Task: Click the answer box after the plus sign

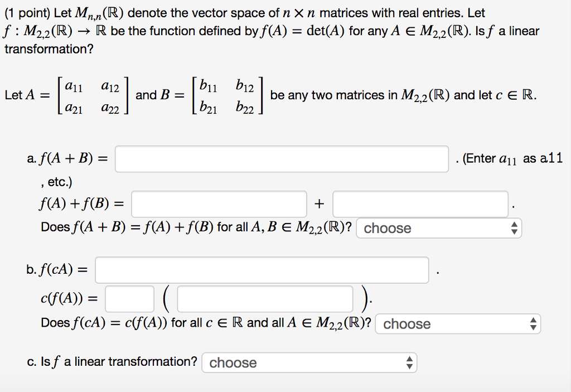Action: (x=419, y=204)
